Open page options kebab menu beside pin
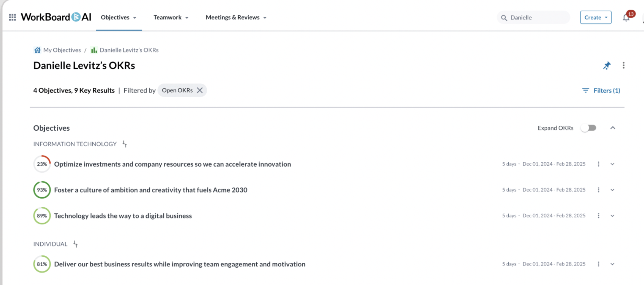The height and width of the screenshot is (285, 644). click(x=624, y=66)
